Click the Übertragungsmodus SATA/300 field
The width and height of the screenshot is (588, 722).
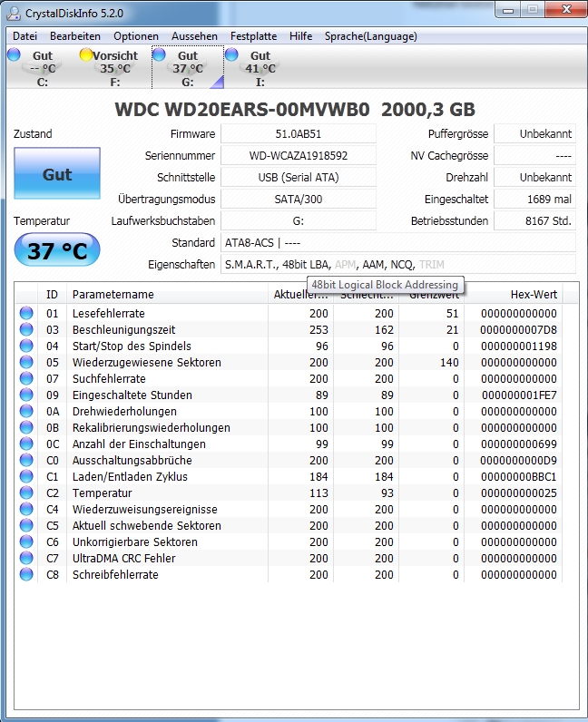299,199
